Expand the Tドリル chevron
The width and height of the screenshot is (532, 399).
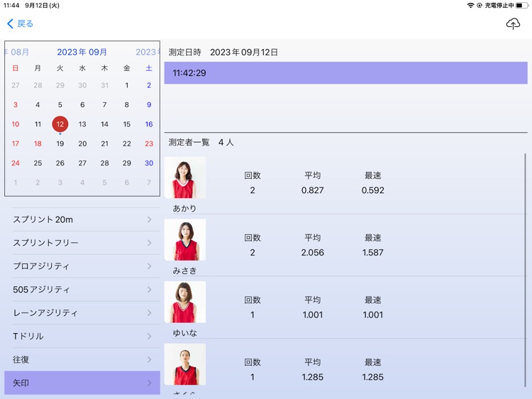tap(149, 337)
